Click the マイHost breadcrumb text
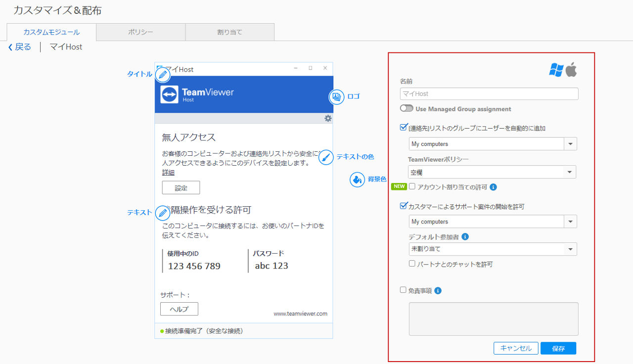633x364 pixels. (x=66, y=47)
